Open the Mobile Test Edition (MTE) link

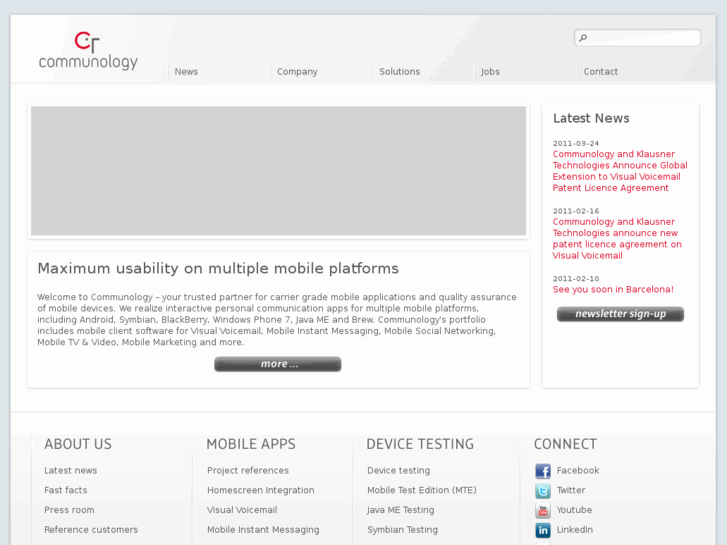pos(421,490)
